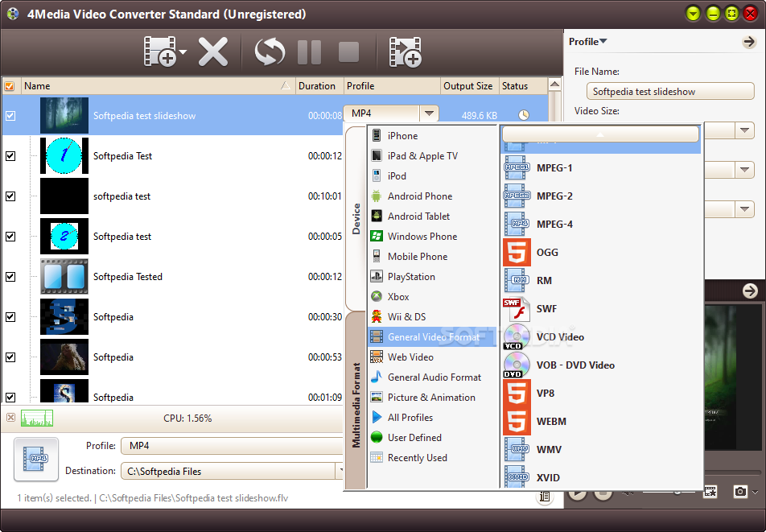Select Web Video category
Image resolution: width=766 pixels, height=532 pixels.
click(x=432, y=357)
